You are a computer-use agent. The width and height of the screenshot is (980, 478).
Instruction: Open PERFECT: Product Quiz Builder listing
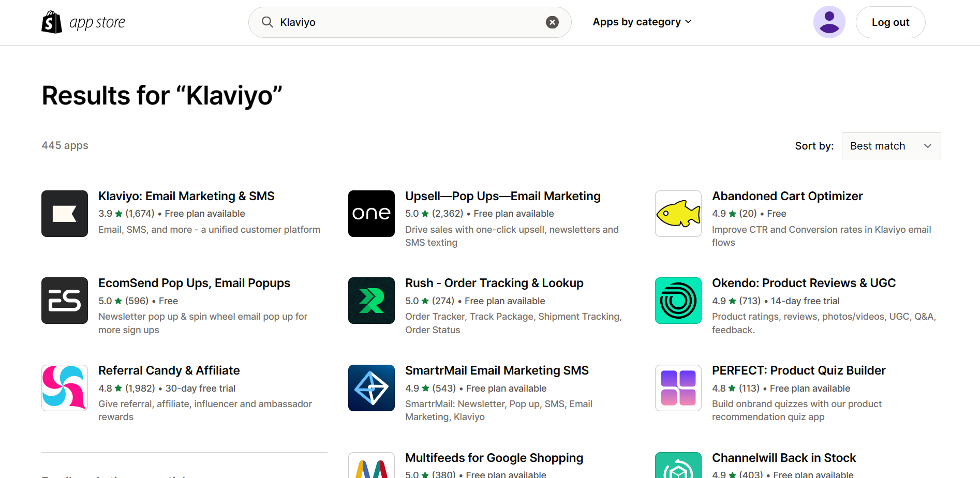click(798, 370)
